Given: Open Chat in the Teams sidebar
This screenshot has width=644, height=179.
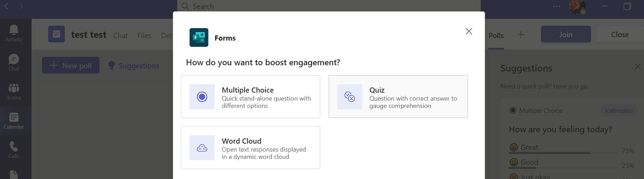Looking at the screenshot, I should tap(14, 63).
